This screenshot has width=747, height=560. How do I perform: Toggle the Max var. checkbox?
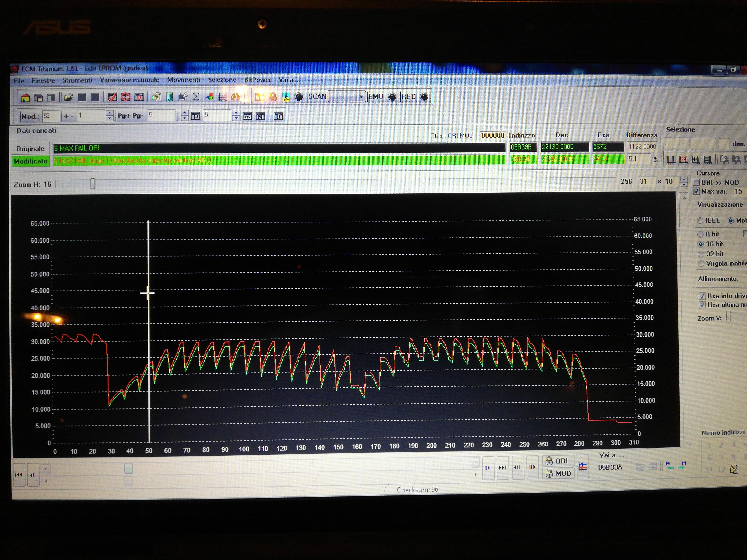(x=696, y=191)
